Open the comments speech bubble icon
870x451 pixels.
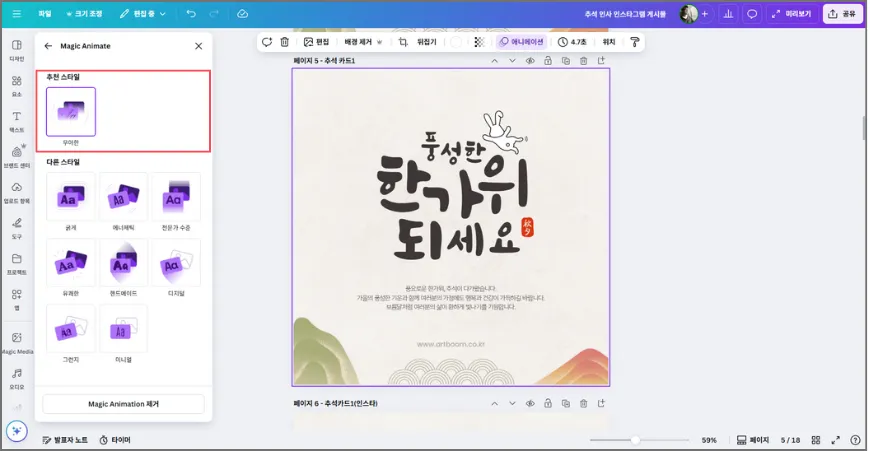[752, 14]
